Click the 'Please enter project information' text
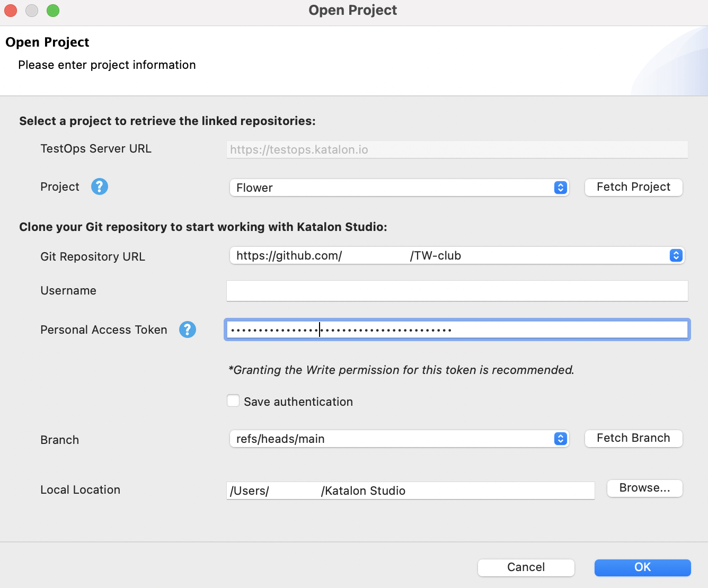The height and width of the screenshot is (588, 708). pos(107,65)
